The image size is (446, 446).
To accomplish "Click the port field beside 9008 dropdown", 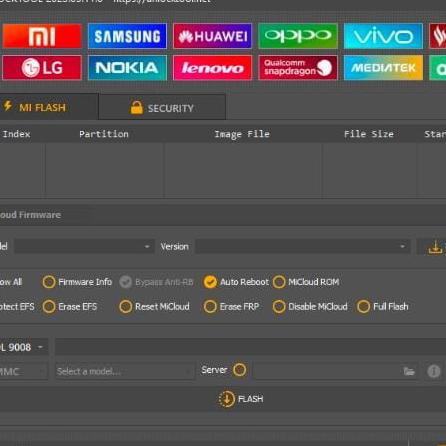I will pyautogui.click(x=250, y=347).
